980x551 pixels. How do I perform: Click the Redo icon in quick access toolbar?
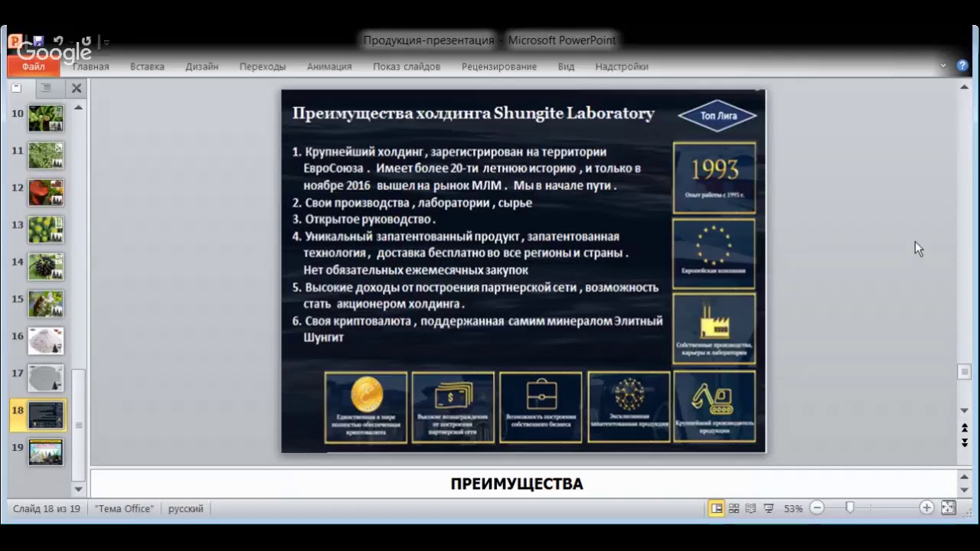click(x=87, y=41)
